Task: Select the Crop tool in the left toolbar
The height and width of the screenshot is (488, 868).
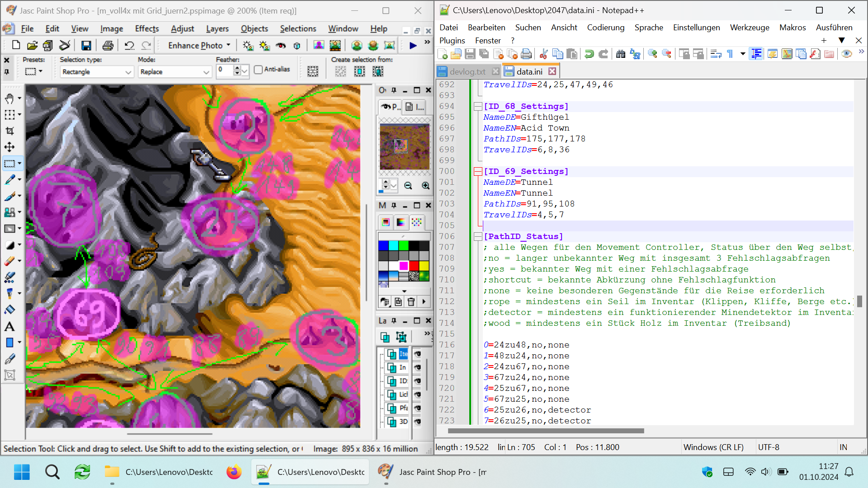Action: point(9,131)
